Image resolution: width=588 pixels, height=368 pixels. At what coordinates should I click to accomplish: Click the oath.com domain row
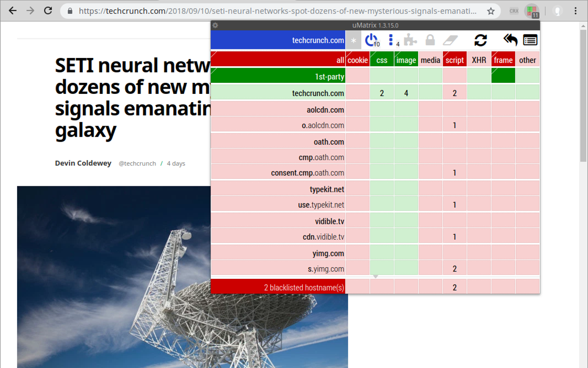click(x=278, y=141)
